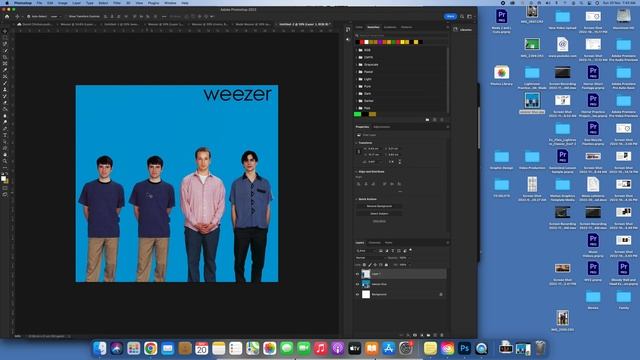Image resolution: width=640 pixels, height=360 pixels.
Task: Collapse the Transform section
Action: point(356,143)
